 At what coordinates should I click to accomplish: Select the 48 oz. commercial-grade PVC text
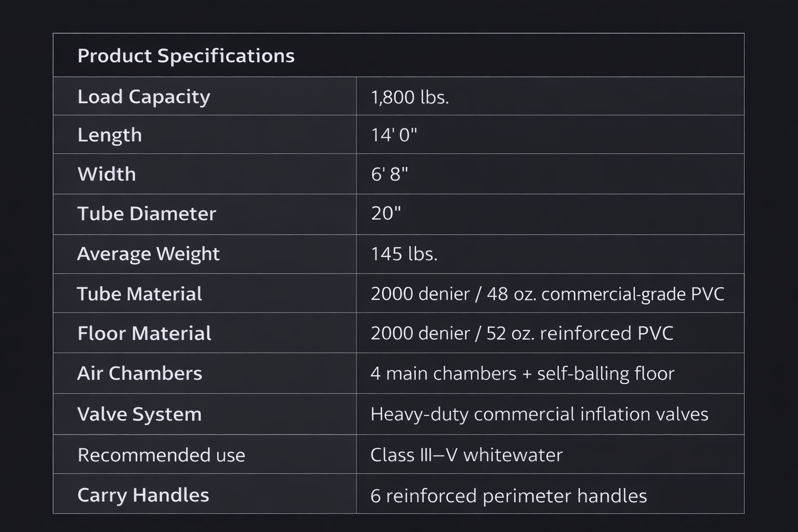[x=605, y=294]
